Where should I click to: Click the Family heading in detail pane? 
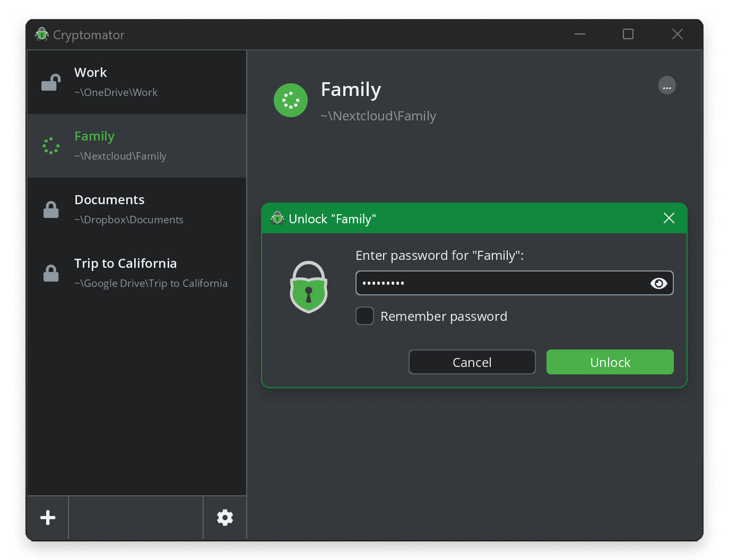coord(351,90)
